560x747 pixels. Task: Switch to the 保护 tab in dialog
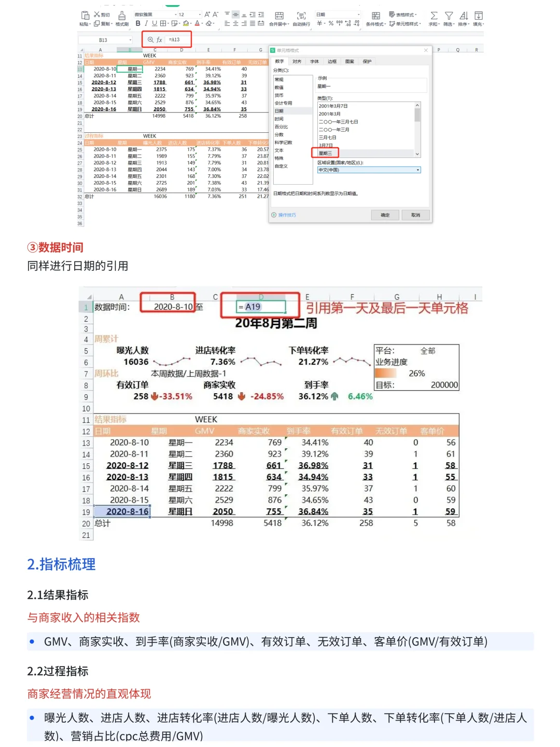(x=367, y=61)
